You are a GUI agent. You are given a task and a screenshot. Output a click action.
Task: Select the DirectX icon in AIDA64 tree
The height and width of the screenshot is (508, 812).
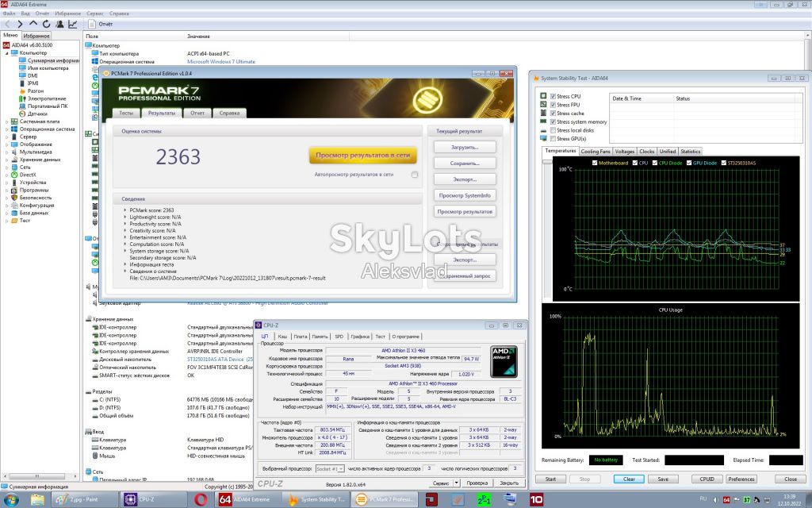point(14,175)
